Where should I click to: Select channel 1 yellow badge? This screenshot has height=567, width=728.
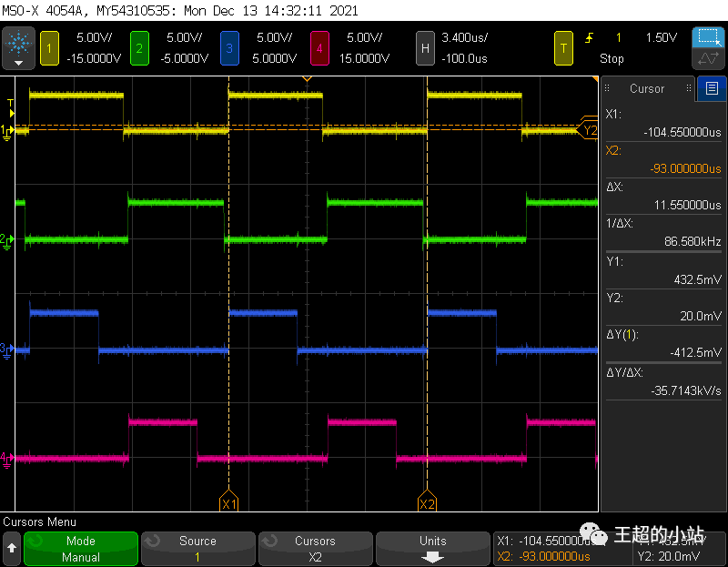tap(47, 47)
